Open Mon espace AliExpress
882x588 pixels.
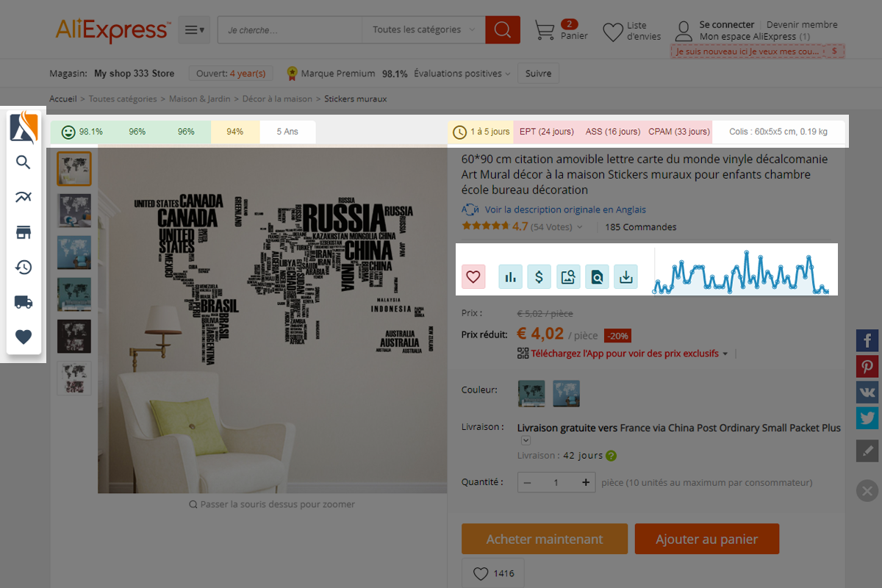click(755, 37)
